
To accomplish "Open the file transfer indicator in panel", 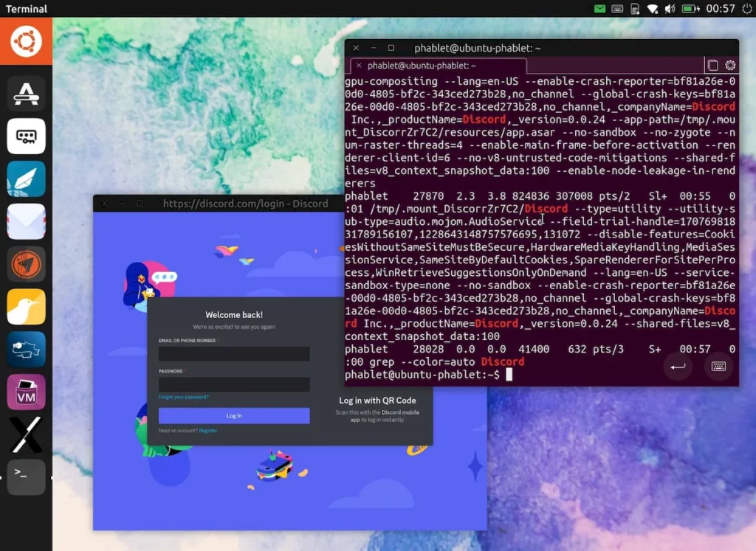I will point(635,9).
